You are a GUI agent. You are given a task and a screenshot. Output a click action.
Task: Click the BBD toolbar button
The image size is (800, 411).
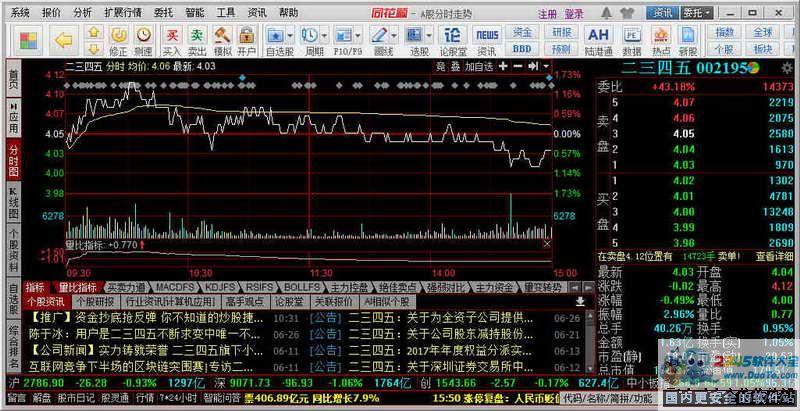(x=521, y=49)
